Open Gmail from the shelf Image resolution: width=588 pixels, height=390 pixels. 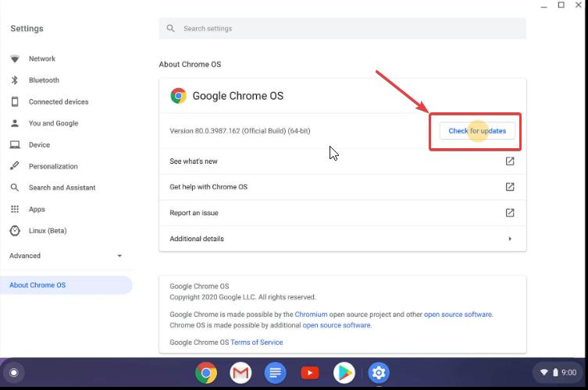(x=241, y=373)
